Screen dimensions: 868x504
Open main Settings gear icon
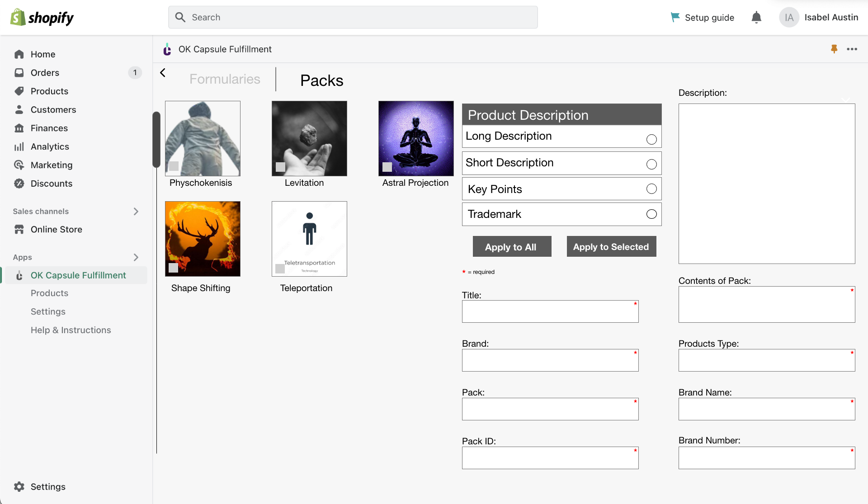19,486
